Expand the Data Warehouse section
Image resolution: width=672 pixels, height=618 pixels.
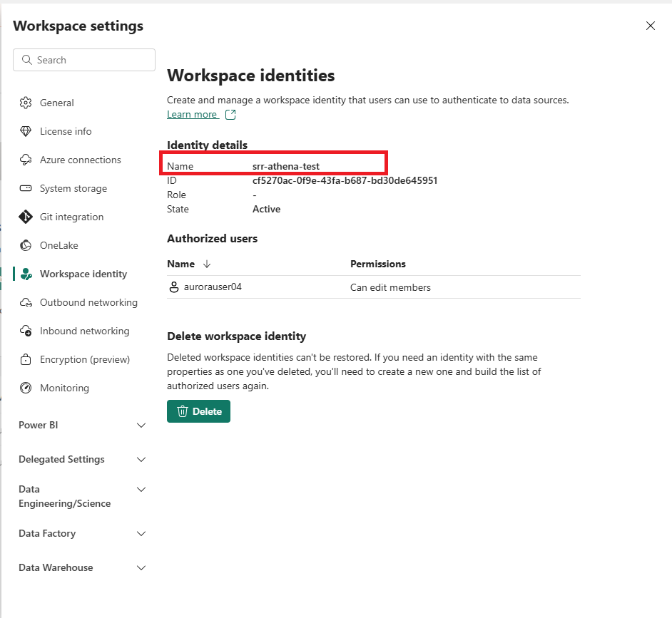click(x=141, y=567)
